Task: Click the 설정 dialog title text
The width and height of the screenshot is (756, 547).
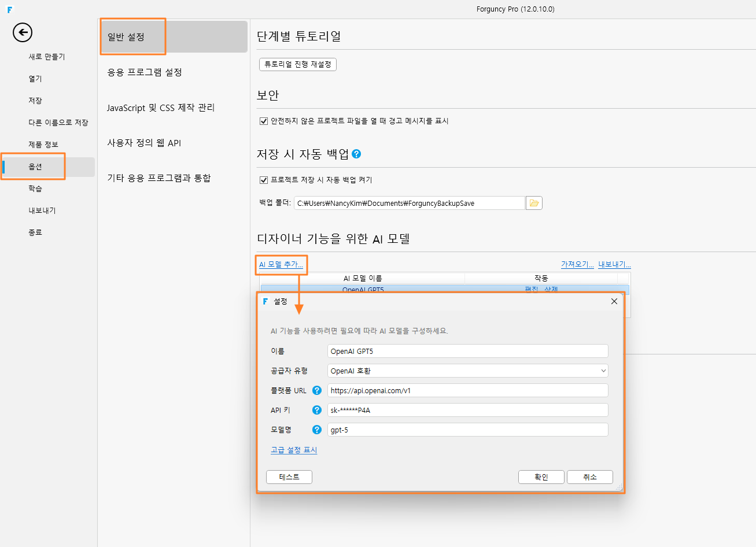Action: (x=281, y=301)
